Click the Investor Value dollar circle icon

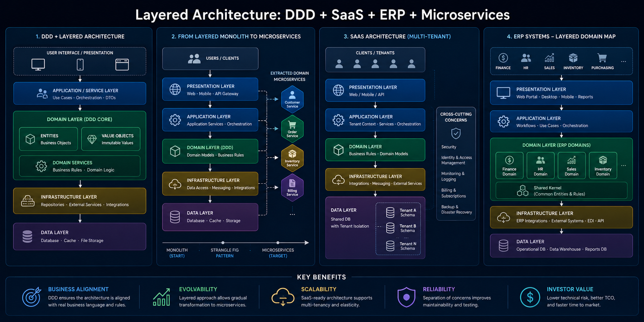pyautogui.click(x=530, y=297)
